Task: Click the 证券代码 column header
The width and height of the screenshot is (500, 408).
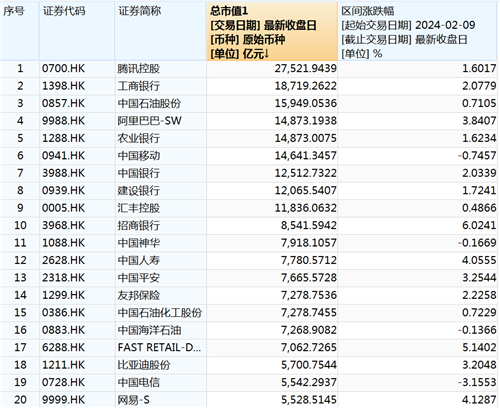Action: (x=77, y=32)
